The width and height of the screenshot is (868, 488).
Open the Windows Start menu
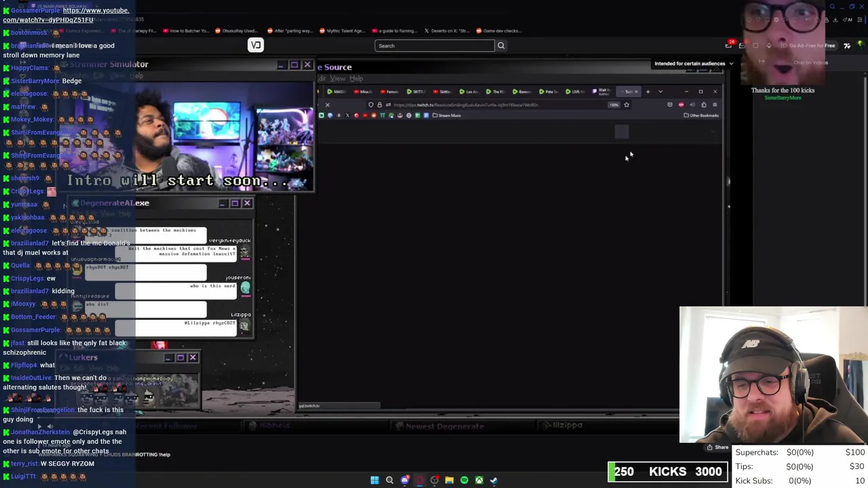click(374, 480)
